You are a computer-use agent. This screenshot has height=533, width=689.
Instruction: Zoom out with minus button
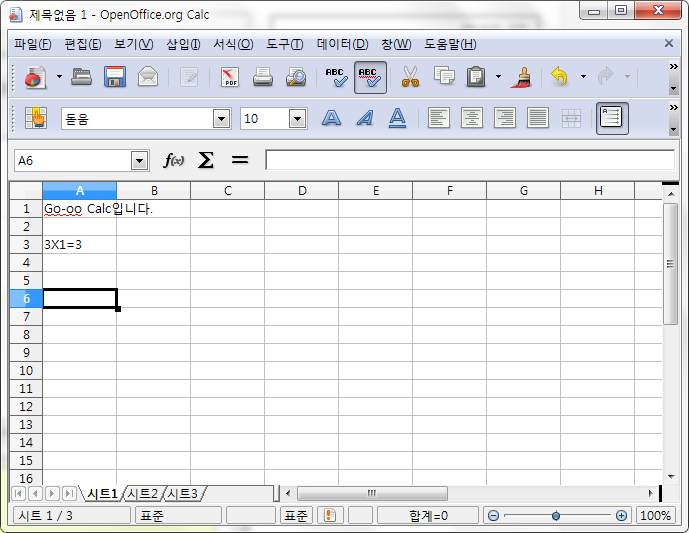[x=493, y=515]
